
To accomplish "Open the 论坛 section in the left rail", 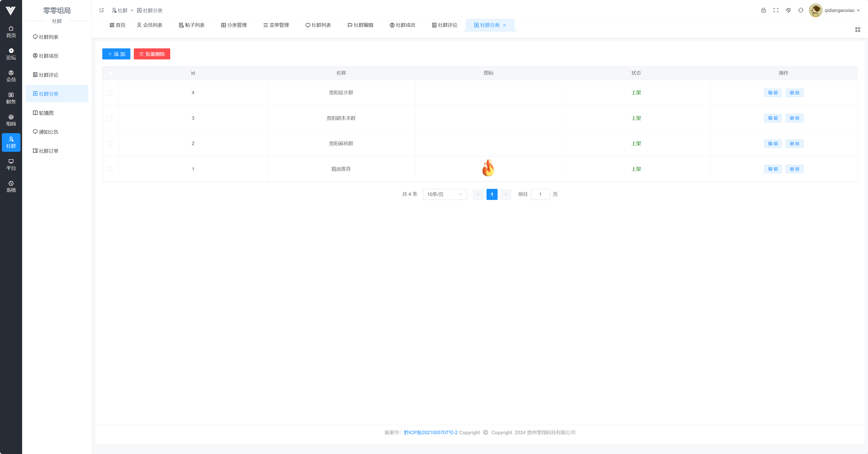I will [11, 54].
